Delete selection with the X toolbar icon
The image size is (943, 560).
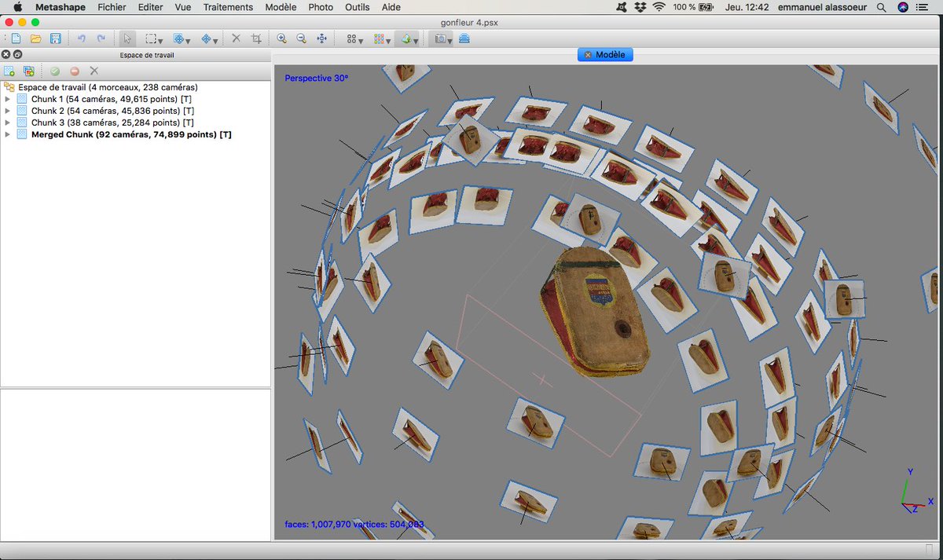pyautogui.click(x=236, y=38)
